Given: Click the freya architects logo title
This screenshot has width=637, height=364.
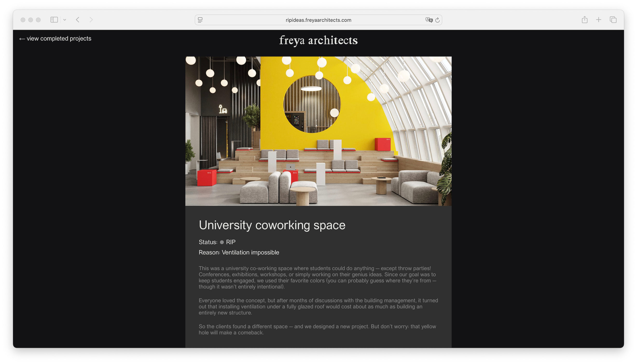Looking at the screenshot, I should (x=318, y=40).
